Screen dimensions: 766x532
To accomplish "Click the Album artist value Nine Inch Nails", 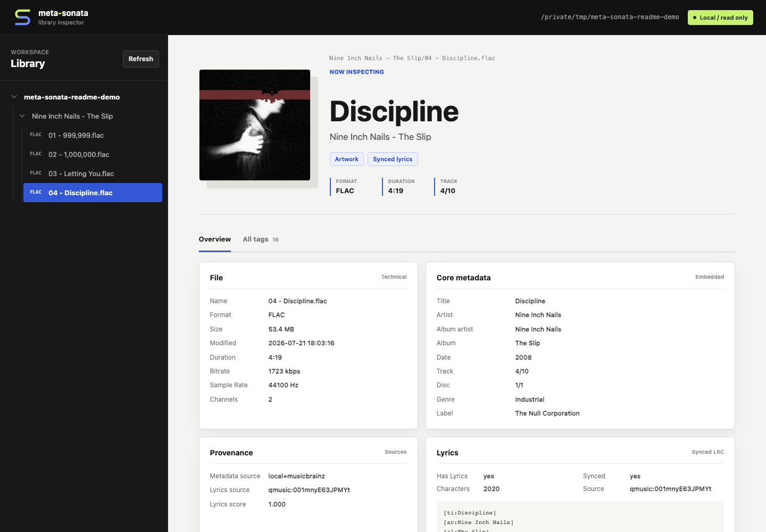I will [x=538, y=329].
